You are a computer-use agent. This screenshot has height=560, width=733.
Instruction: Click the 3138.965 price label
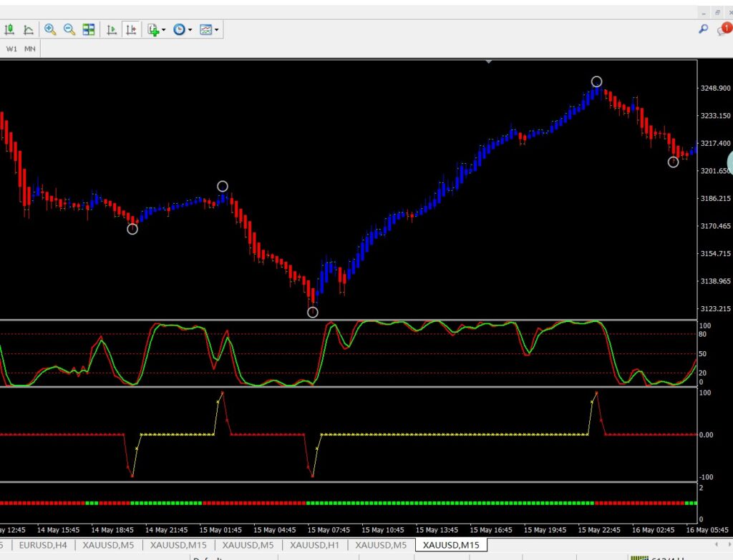pos(715,281)
